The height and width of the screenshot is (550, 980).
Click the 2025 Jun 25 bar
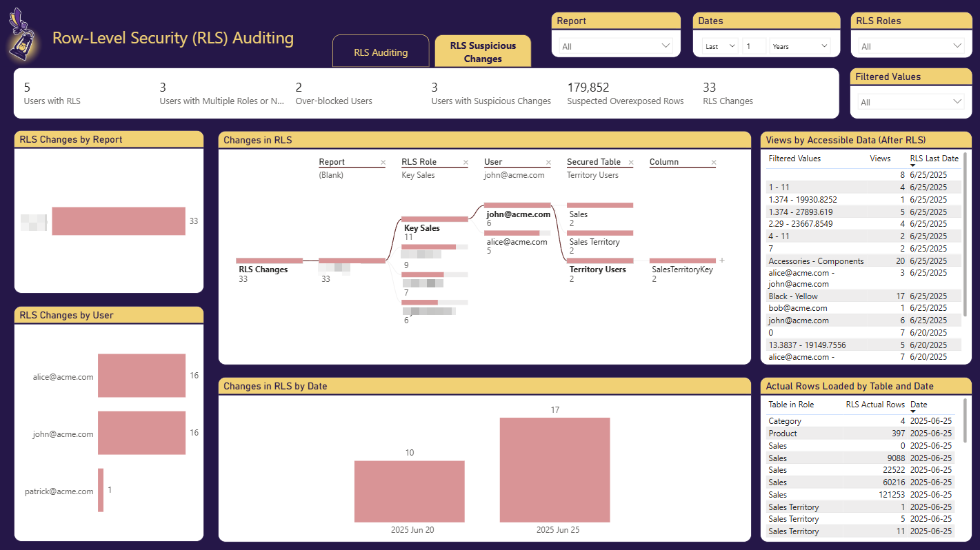(x=554, y=469)
